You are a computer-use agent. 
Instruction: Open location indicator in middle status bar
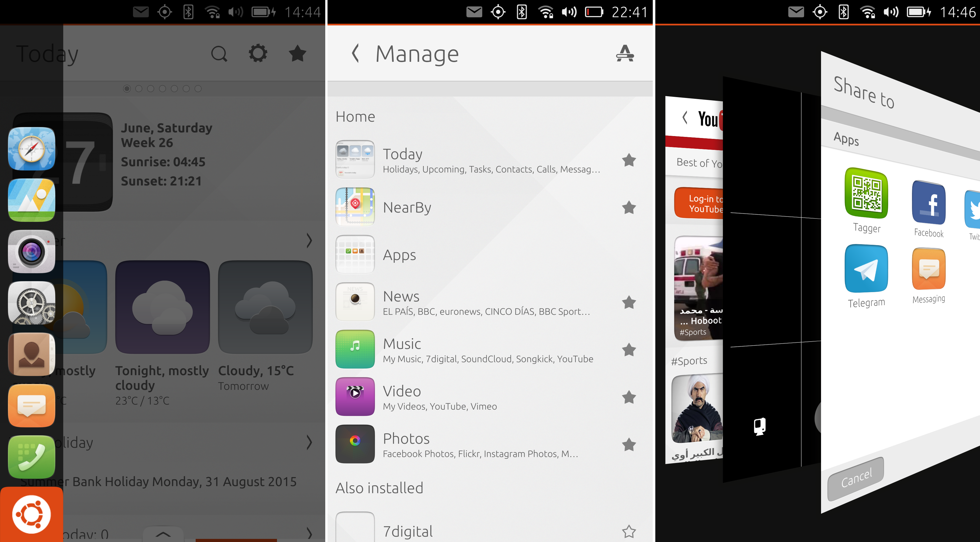(x=498, y=12)
